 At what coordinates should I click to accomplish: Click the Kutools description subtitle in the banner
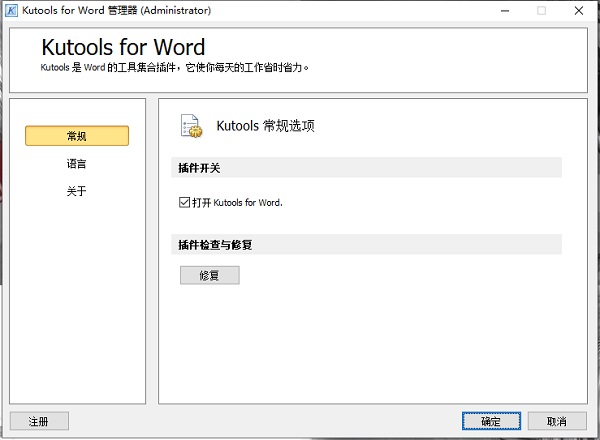coord(174,68)
